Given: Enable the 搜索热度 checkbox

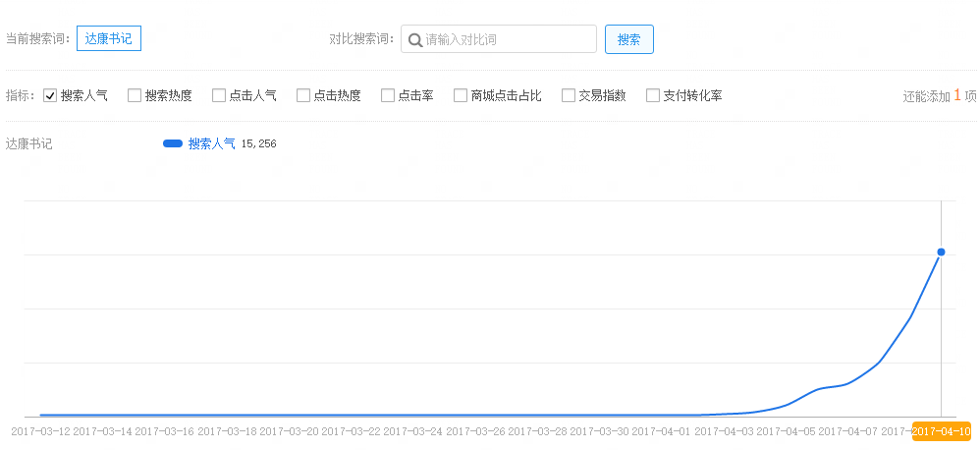Looking at the screenshot, I should point(135,96).
